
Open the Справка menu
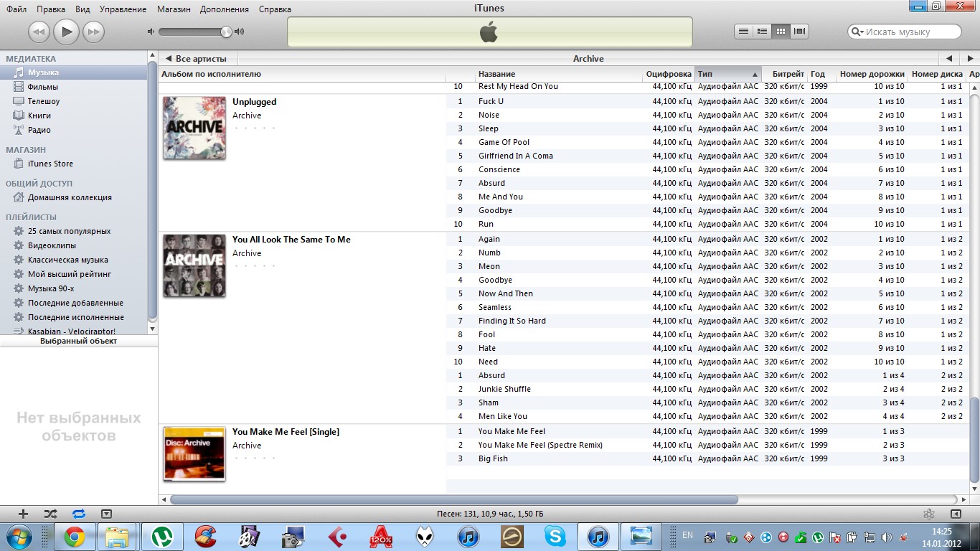point(273,9)
